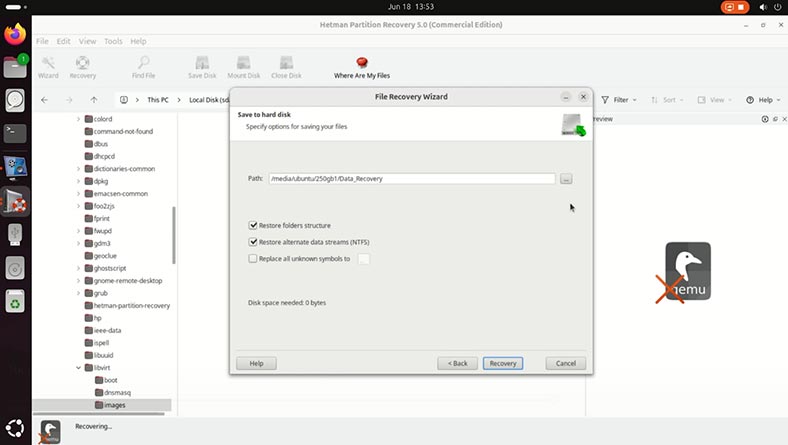Viewport: 788px width, 445px height.
Task: Click the browse path ellipsis button
Action: (566, 179)
